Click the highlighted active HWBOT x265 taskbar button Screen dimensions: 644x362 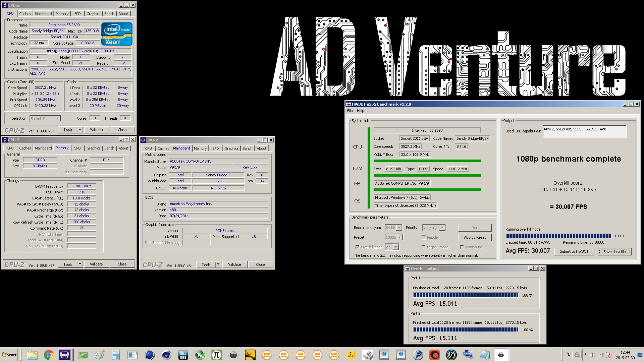(501, 355)
